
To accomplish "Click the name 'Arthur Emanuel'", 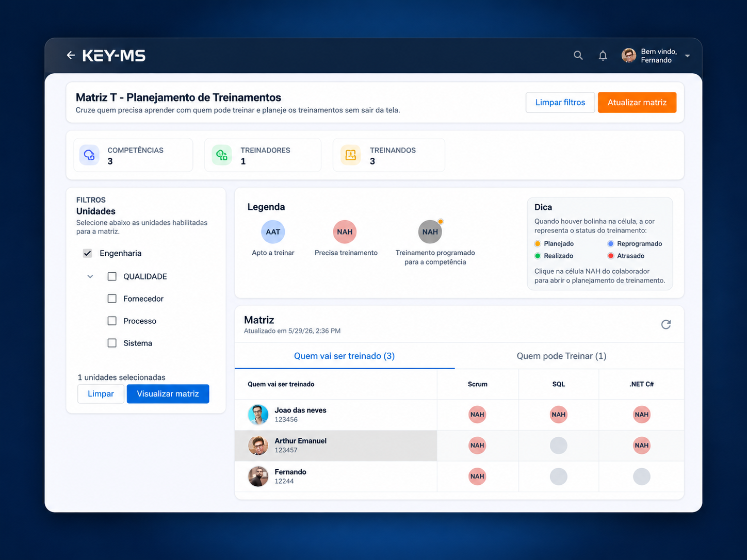I will (x=300, y=441).
